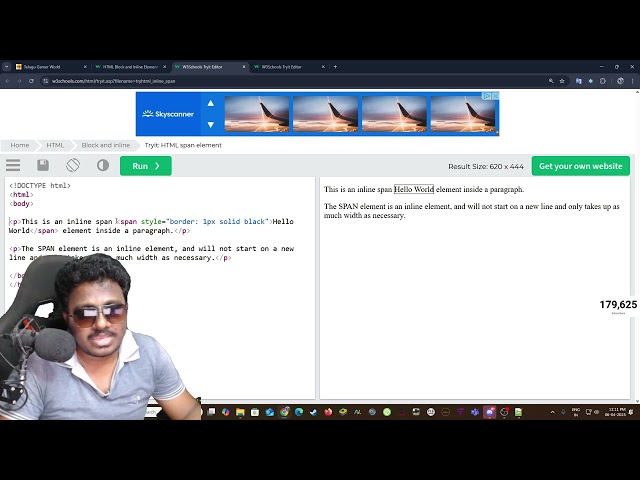
Task: Click the blue diamond extension icon
Action: click(x=591, y=81)
